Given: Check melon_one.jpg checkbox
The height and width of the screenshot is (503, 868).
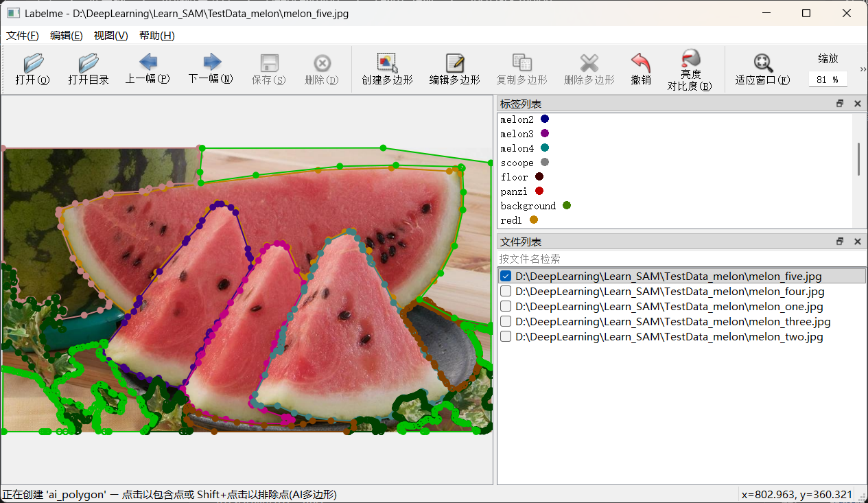Looking at the screenshot, I should tap(506, 306).
